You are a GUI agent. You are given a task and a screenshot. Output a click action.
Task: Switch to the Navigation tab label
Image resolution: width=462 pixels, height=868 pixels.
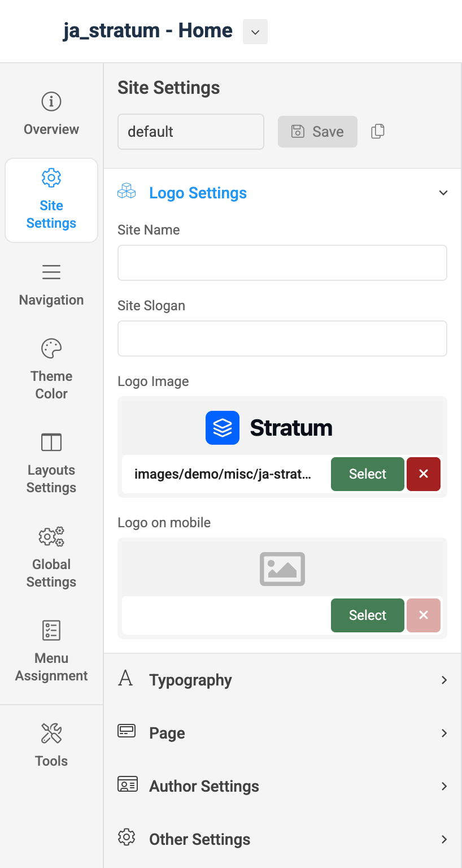coord(51,300)
